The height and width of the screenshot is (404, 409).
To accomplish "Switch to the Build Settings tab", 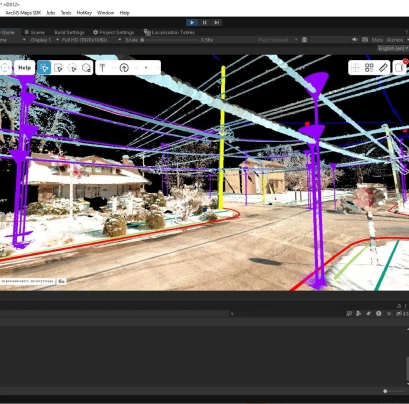I will [69, 32].
